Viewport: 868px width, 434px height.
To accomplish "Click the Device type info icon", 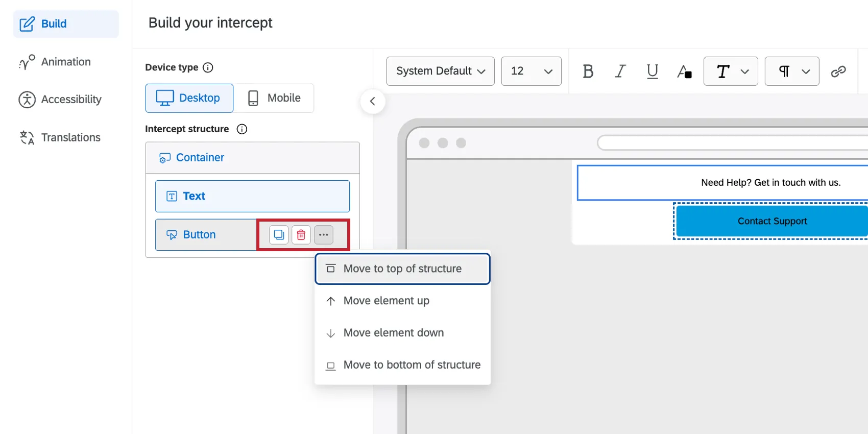I will [208, 67].
